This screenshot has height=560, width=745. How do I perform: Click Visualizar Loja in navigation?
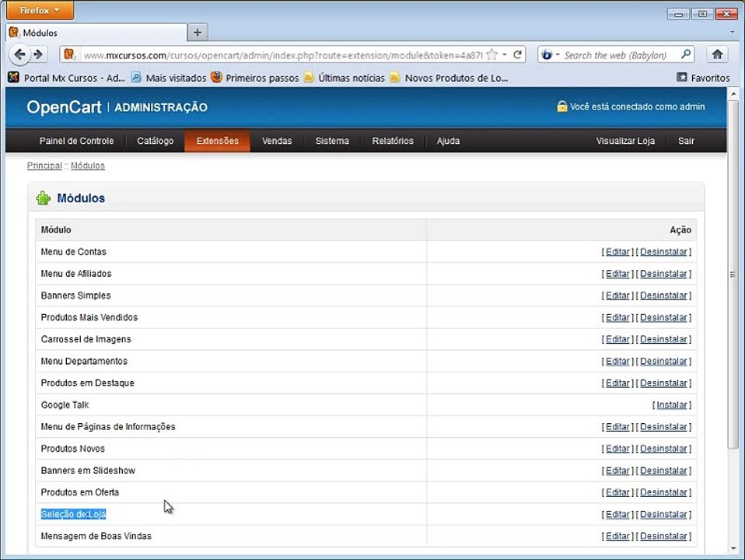tap(625, 141)
